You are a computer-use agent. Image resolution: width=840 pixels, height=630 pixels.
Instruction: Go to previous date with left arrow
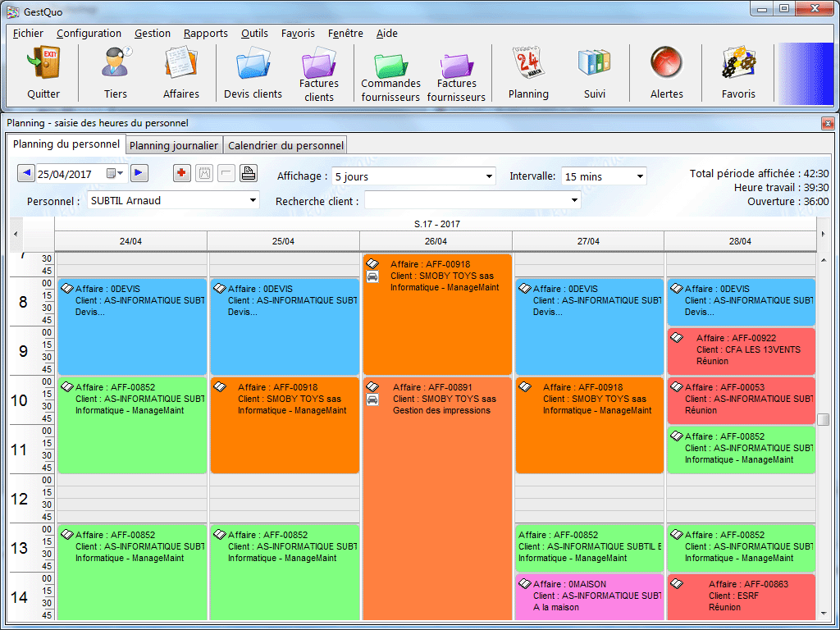tap(26, 173)
